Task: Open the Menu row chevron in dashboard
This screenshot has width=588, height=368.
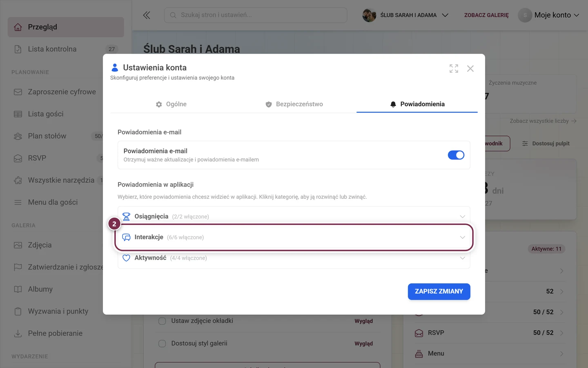Action: [561, 354]
